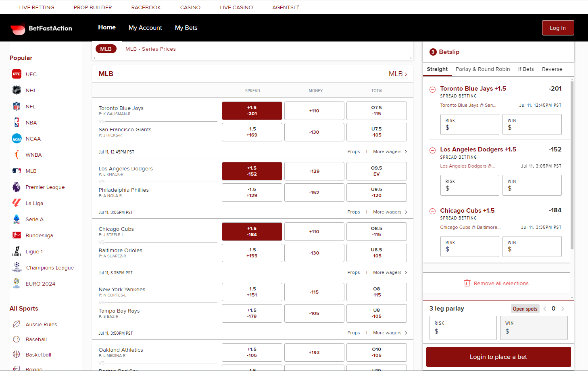The width and height of the screenshot is (588, 371).
Task: Increase the open spots count with the right arrow
Action: pyautogui.click(x=563, y=309)
